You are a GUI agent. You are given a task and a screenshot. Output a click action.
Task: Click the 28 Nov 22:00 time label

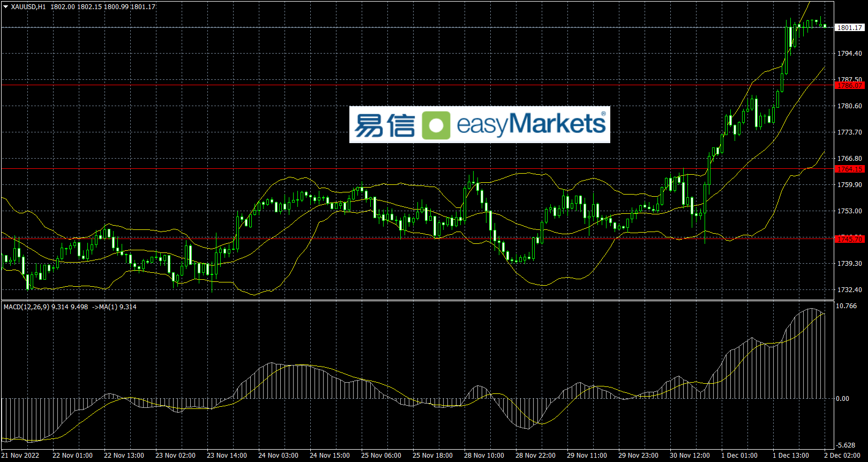pyautogui.click(x=536, y=456)
